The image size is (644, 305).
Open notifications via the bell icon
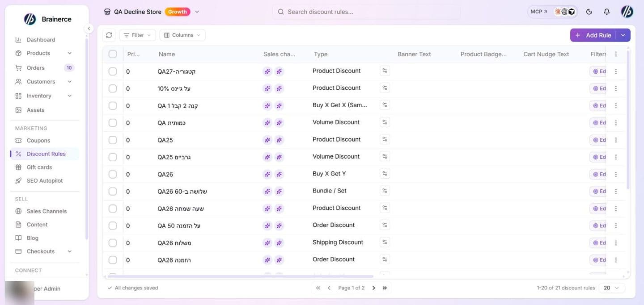[x=606, y=12]
